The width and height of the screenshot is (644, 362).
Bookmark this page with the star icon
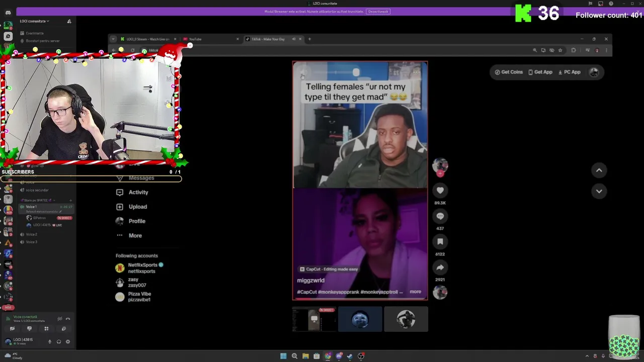pos(560,50)
